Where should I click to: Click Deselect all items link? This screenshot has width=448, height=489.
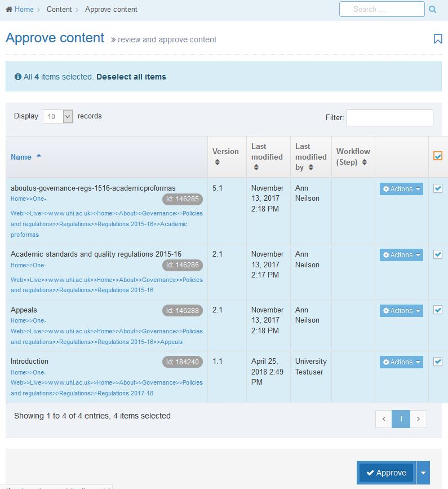(131, 77)
